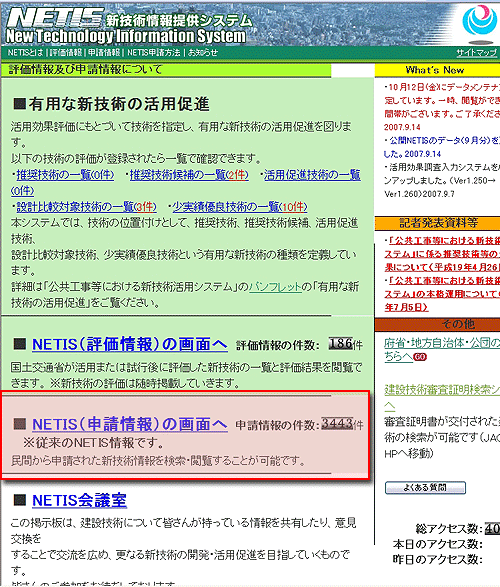Open 設計比較対象技術の一覧(3件) link
The image size is (500, 587).
coord(86,207)
